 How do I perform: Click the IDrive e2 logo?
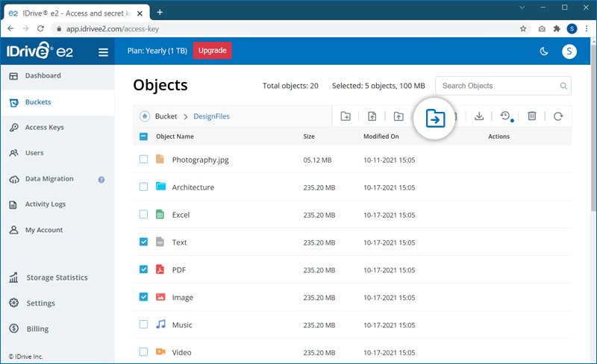(x=40, y=51)
